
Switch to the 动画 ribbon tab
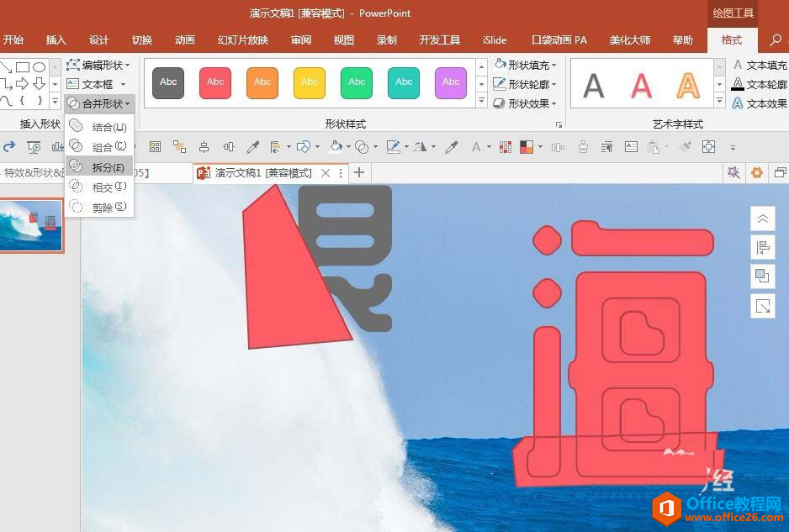185,40
